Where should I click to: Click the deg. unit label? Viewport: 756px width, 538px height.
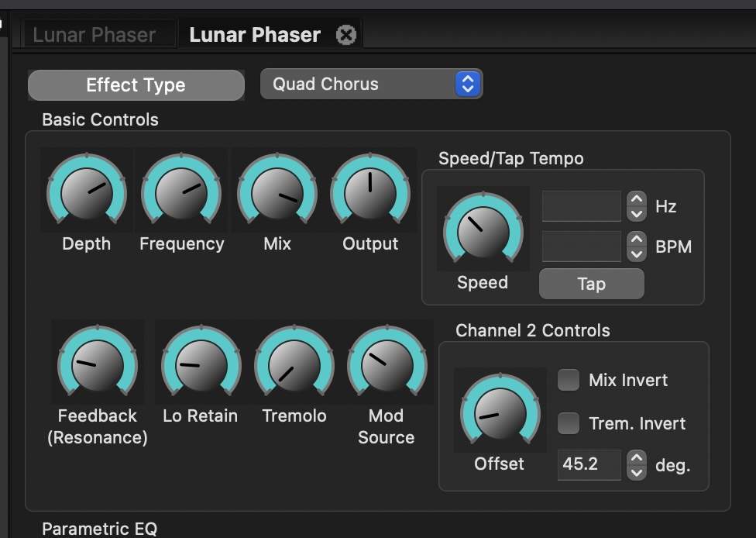click(x=672, y=465)
